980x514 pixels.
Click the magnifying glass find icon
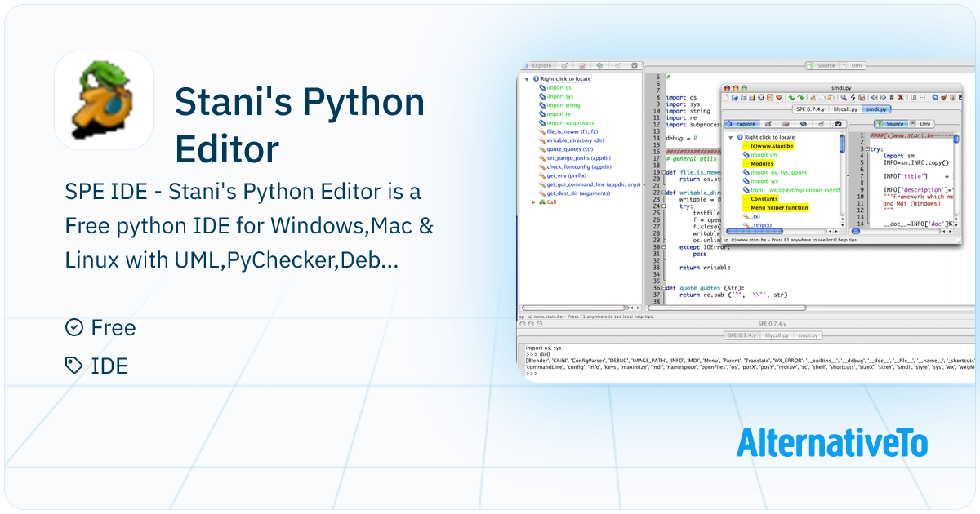click(x=844, y=97)
